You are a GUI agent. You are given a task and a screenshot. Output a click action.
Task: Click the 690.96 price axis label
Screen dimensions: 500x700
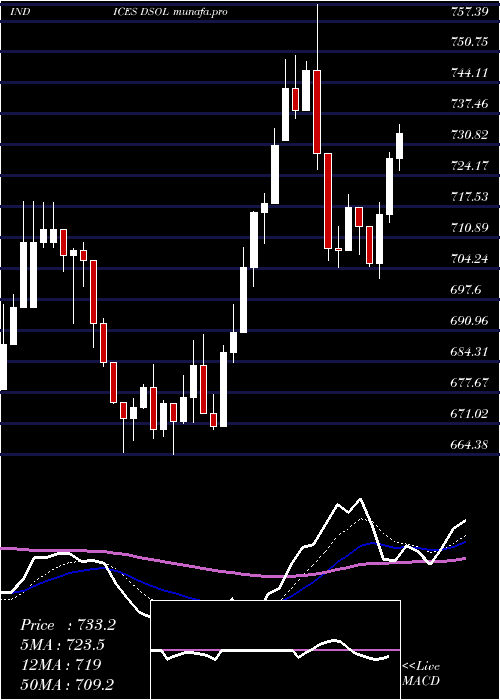(x=467, y=321)
